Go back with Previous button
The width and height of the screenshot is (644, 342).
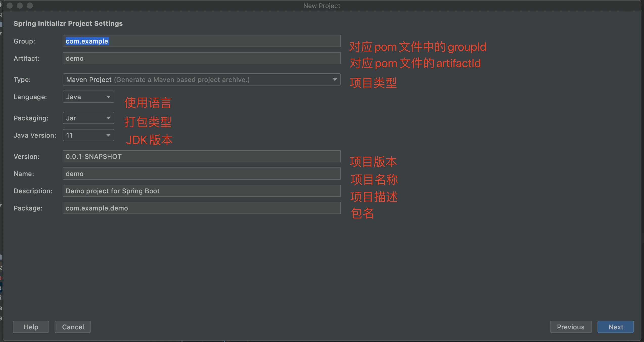570,327
